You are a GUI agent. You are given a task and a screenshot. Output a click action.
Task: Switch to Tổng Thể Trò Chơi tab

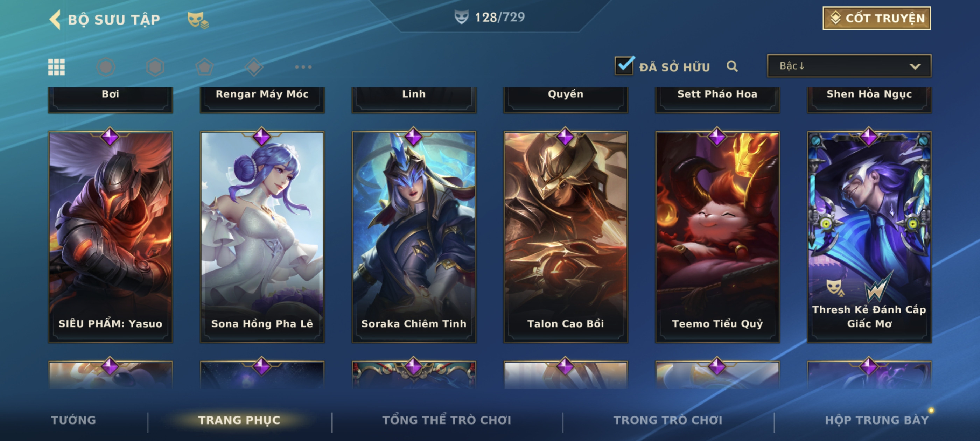click(x=447, y=420)
